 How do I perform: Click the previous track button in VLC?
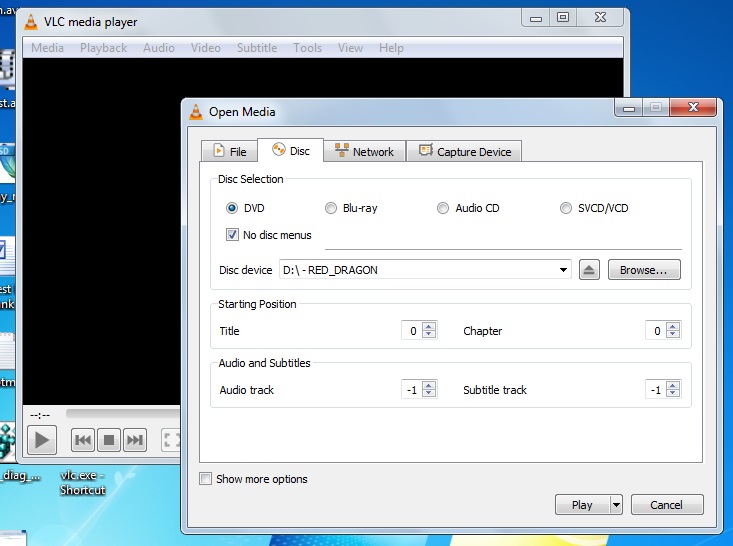(83, 440)
